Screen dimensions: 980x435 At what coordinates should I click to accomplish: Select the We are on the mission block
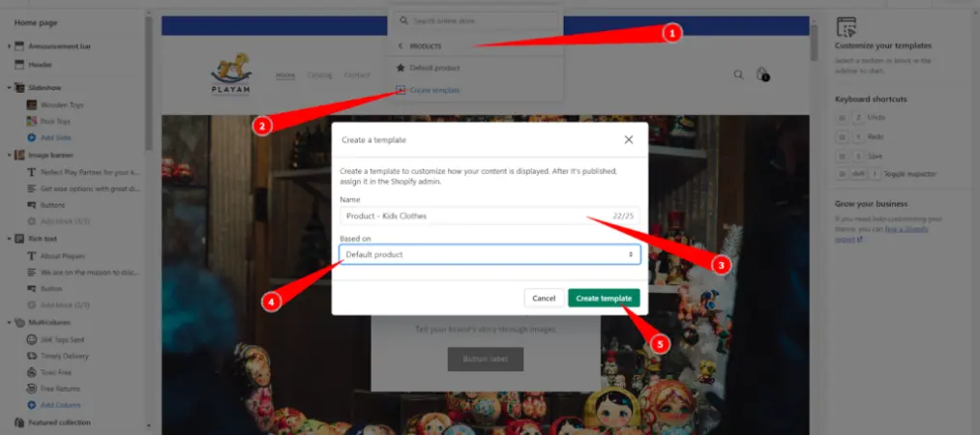point(91,272)
